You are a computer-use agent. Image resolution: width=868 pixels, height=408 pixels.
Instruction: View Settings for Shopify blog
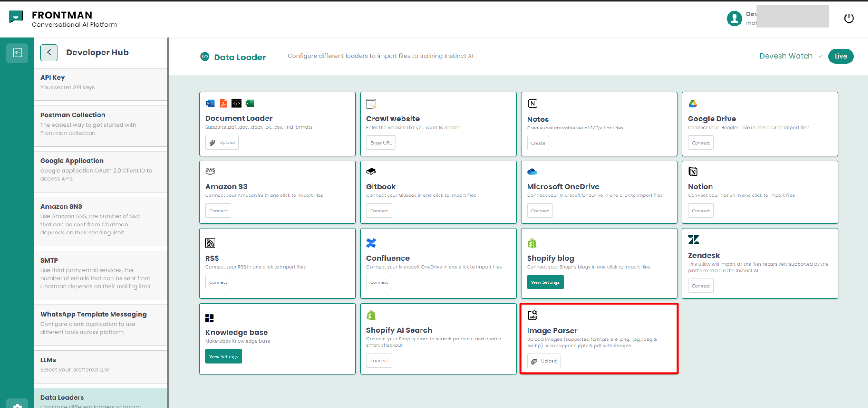click(545, 282)
